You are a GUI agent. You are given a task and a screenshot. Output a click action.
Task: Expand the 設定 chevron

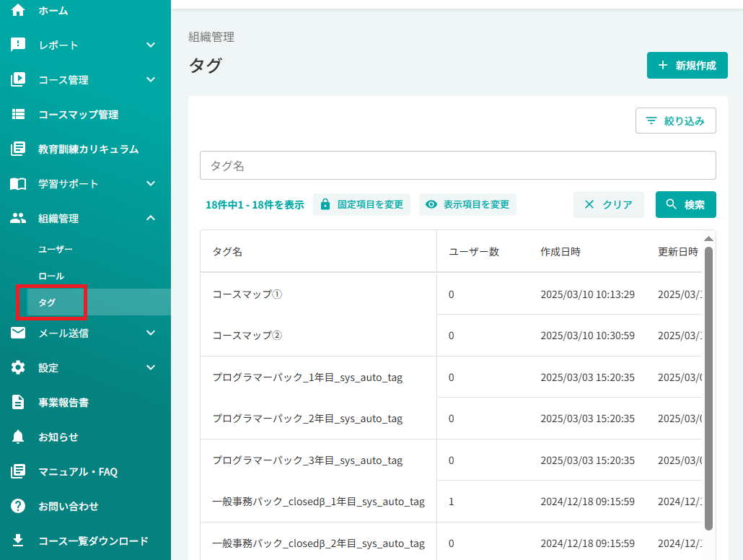(x=151, y=367)
